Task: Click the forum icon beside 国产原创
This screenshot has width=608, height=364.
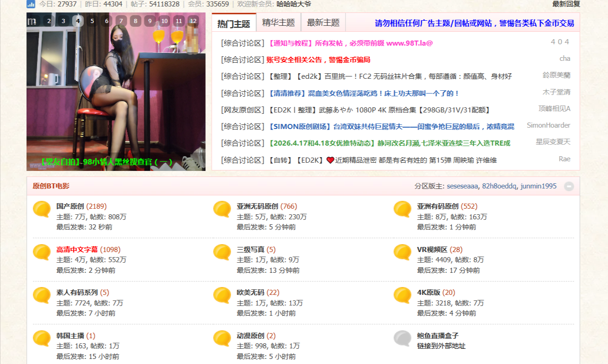Action: click(x=42, y=209)
